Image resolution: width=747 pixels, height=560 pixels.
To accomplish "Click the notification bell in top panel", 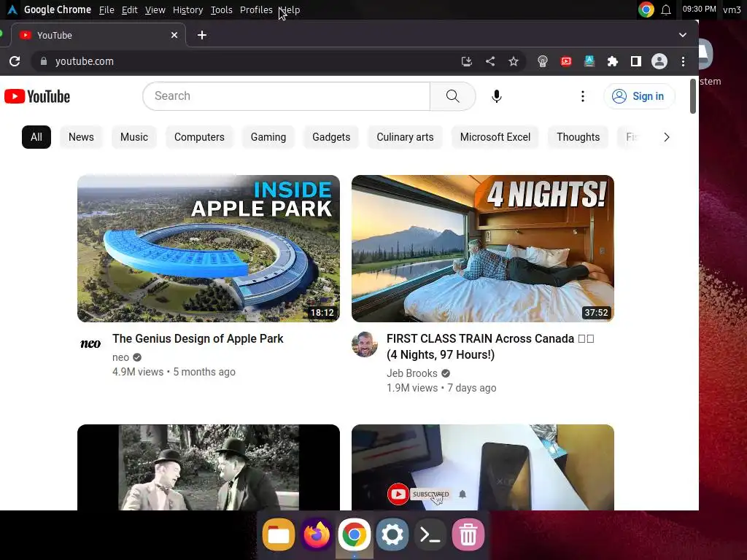I will tap(666, 10).
